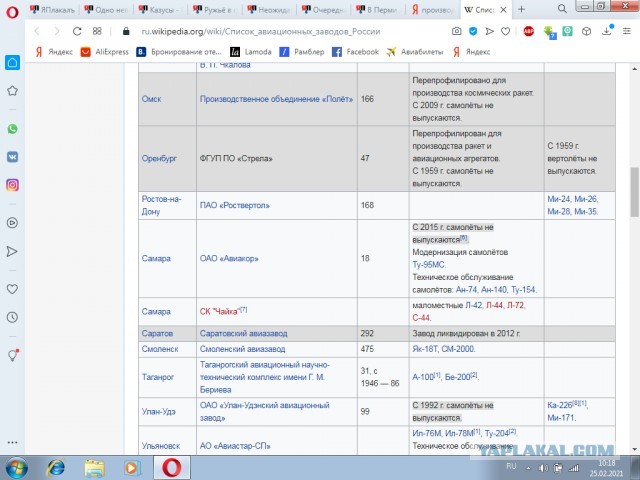640x480 pixels.
Task: Open the Авиабилеты bookmark
Action: click(x=414, y=52)
